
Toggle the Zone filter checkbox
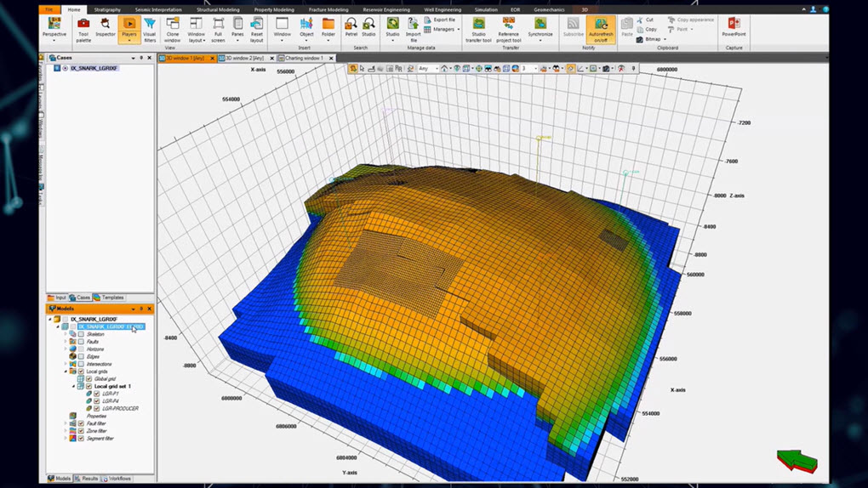coord(82,431)
